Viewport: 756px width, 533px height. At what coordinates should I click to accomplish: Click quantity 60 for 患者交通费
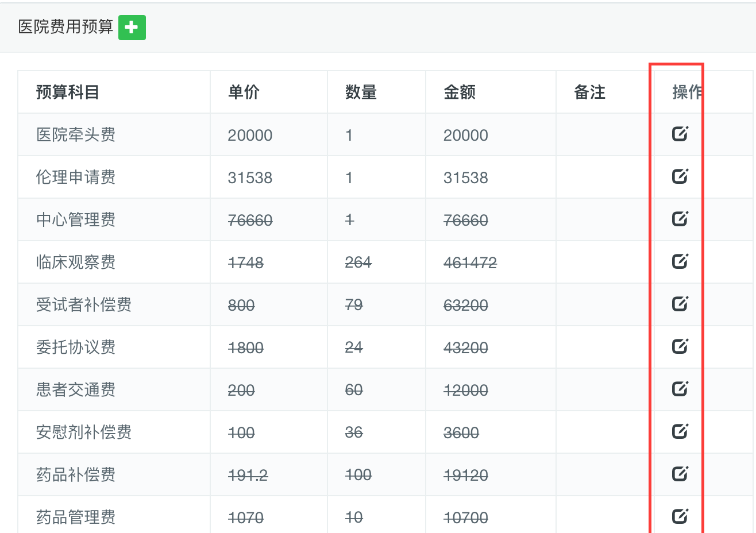354,391
